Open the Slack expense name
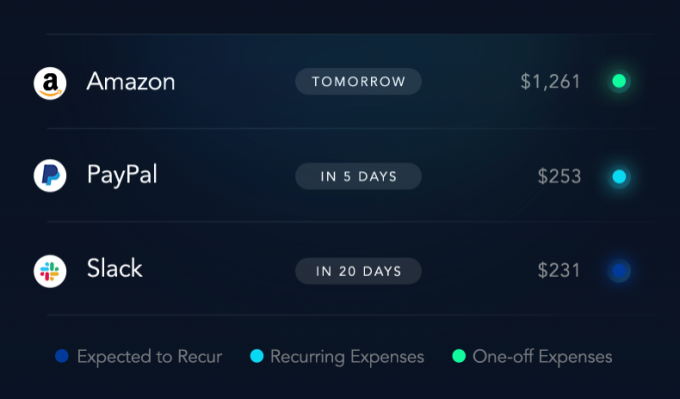 [114, 268]
